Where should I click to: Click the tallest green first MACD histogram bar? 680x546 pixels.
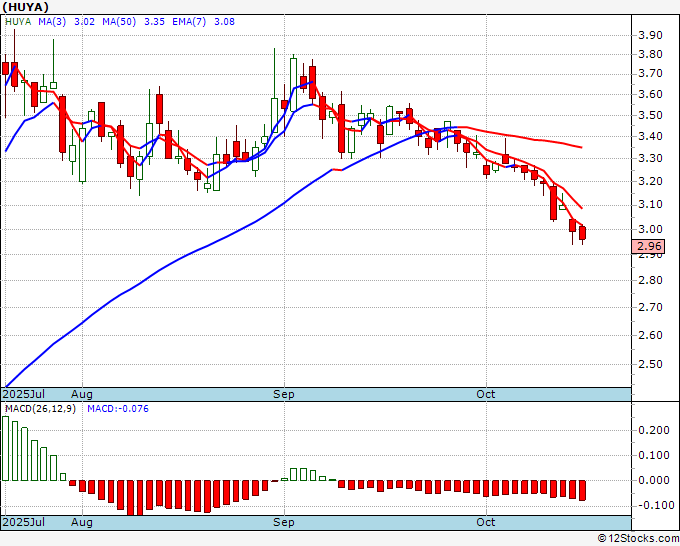pyautogui.click(x=5, y=448)
